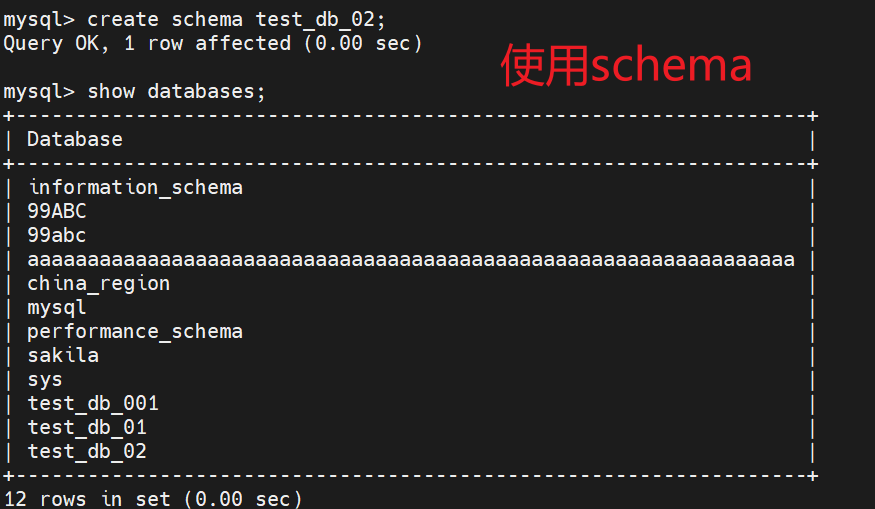
Task: Click the mysql> prompt before 'create schema'
Action: (x=39, y=19)
